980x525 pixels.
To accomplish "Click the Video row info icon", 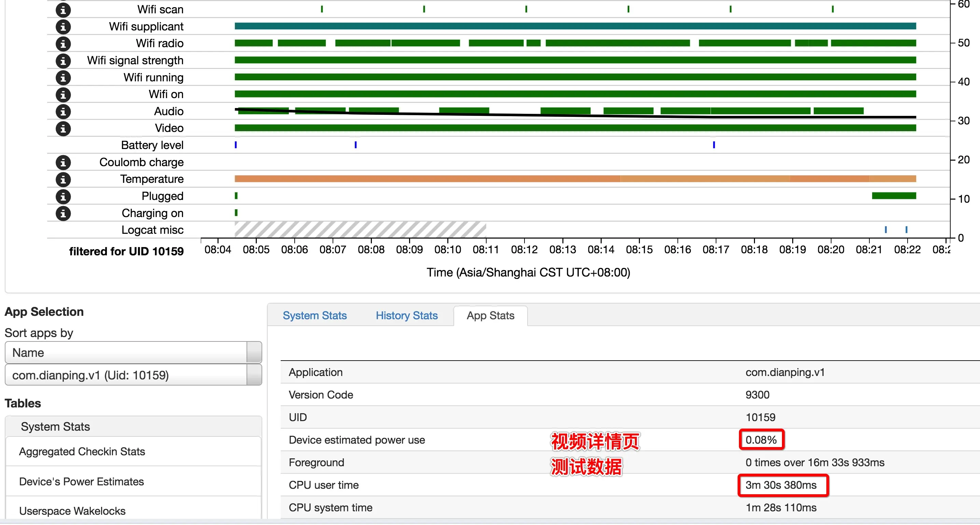I will (x=63, y=129).
